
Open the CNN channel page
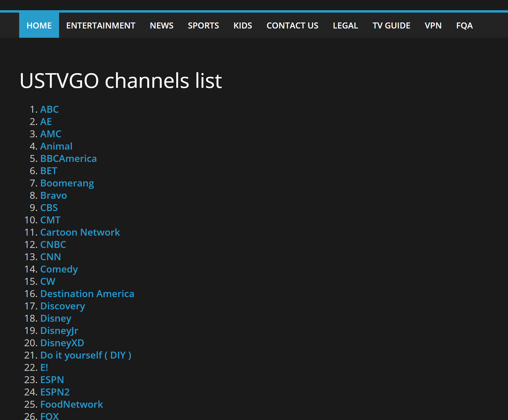tap(50, 257)
